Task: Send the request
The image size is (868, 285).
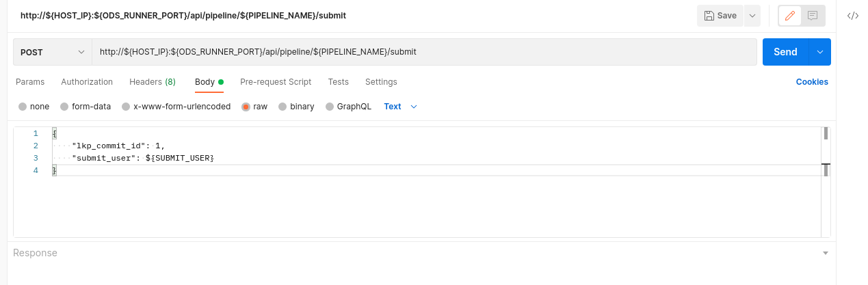Action: pos(785,52)
